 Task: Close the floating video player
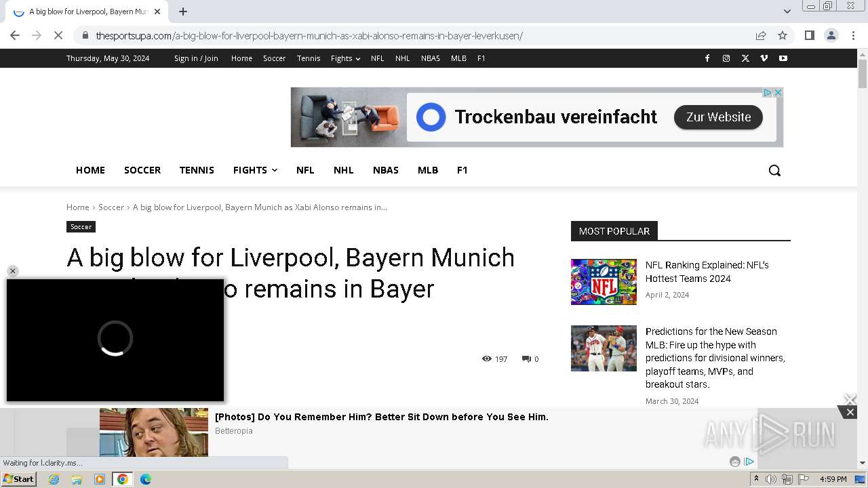pos(12,271)
